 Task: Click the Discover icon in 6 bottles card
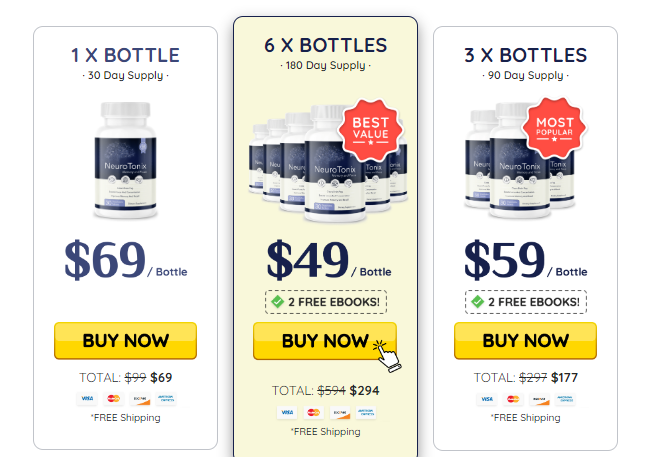[338, 412]
